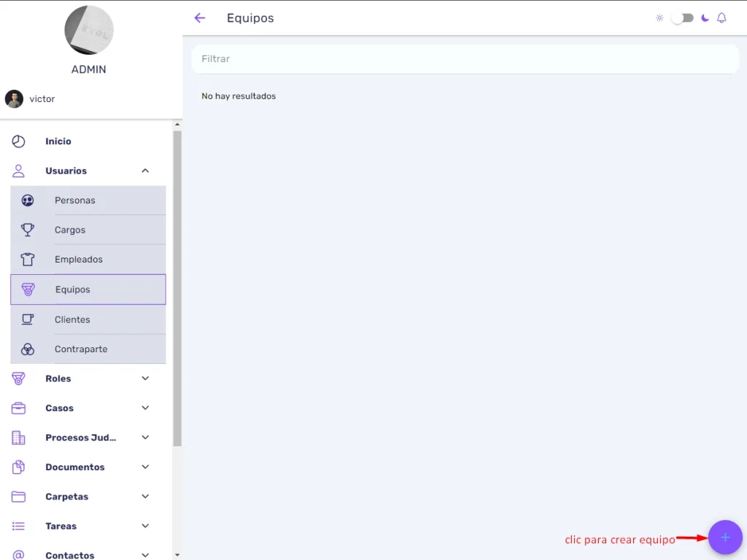The width and height of the screenshot is (747, 560).
Task: Select the Equipos submenu item label
Action: point(72,289)
